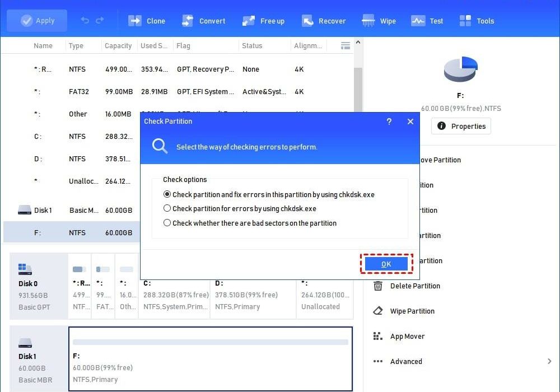This screenshot has height=392, width=560.
Task: Open the Free up tool
Action: point(264,21)
